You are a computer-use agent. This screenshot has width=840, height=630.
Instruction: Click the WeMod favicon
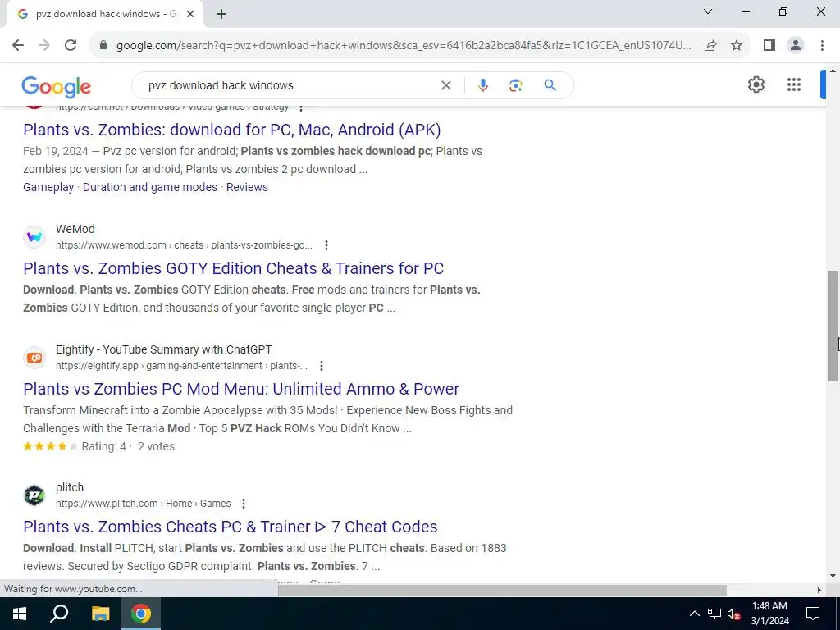(x=34, y=237)
